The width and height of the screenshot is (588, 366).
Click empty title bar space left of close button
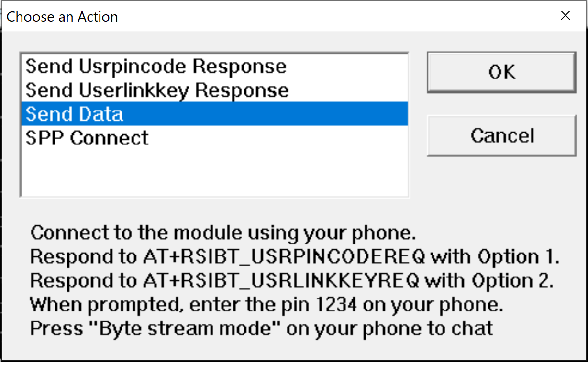335,17
